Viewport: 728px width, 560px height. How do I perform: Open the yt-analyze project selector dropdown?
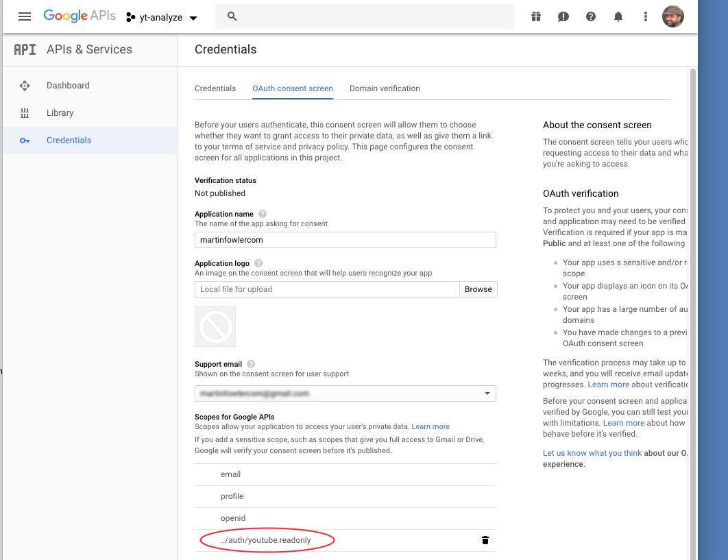(x=162, y=17)
